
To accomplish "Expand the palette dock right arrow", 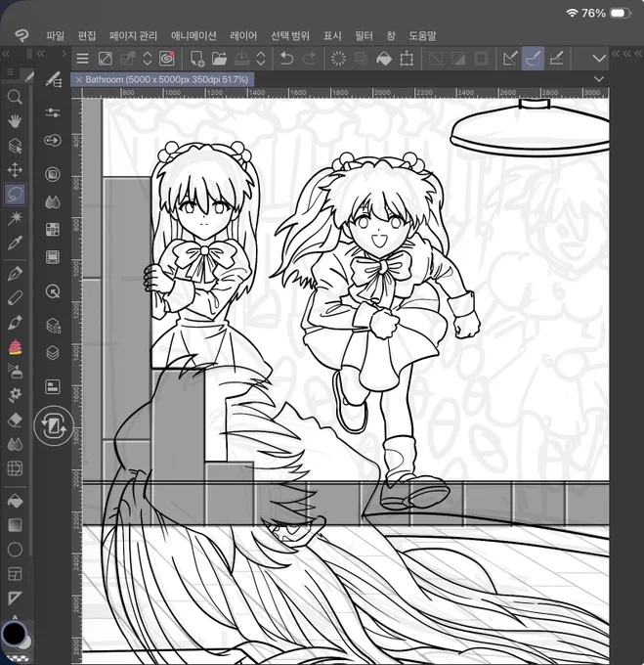I will [x=64, y=54].
